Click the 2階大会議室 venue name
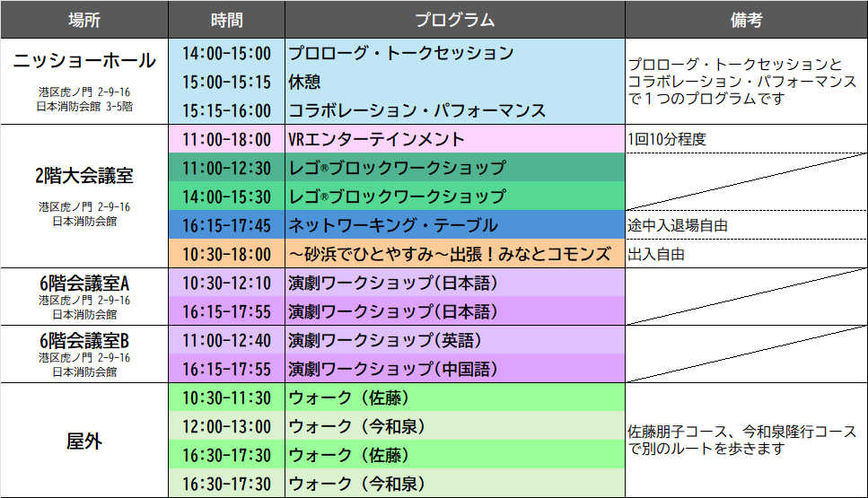 pyautogui.click(x=84, y=177)
